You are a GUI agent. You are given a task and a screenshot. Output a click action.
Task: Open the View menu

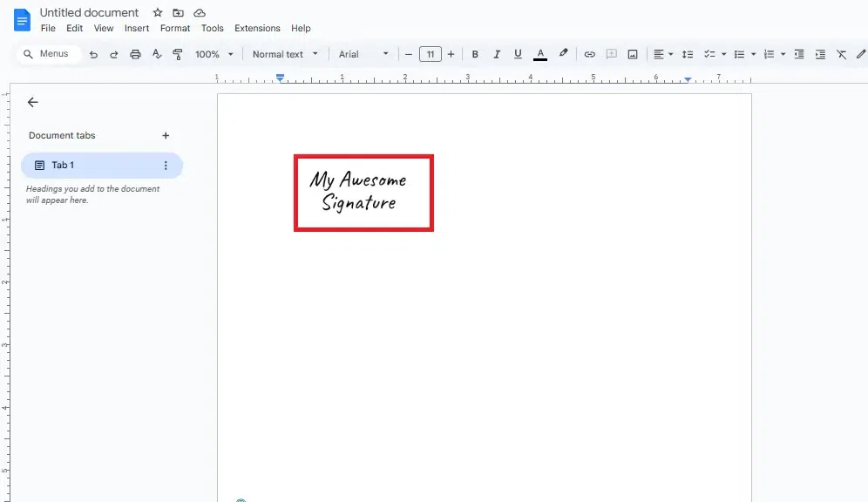click(x=104, y=28)
